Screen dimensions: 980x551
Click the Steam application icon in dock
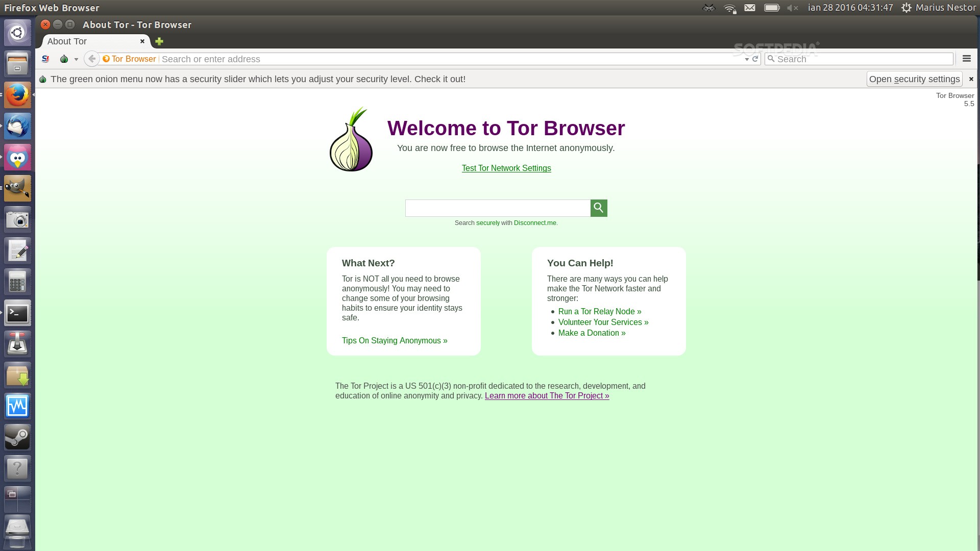coord(18,437)
